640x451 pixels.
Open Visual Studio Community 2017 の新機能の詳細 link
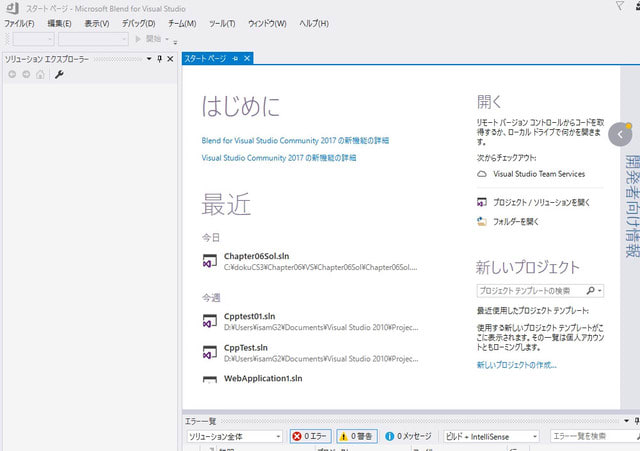point(279,158)
